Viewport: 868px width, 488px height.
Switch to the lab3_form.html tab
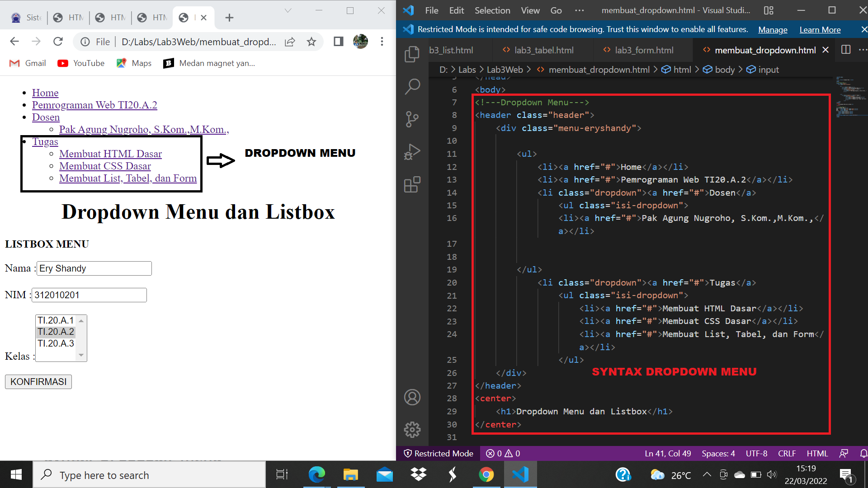tap(644, 50)
